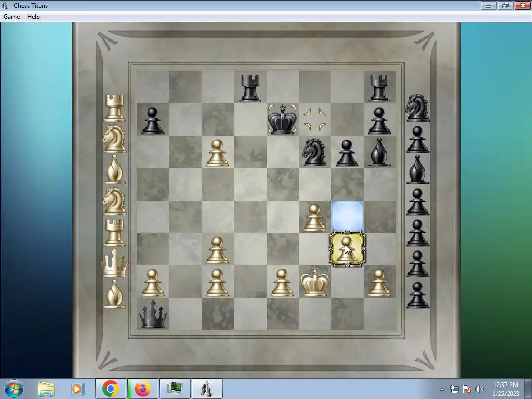
Task: Select the highlighted white pawn on g3
Action: click(x=347, y=249)
